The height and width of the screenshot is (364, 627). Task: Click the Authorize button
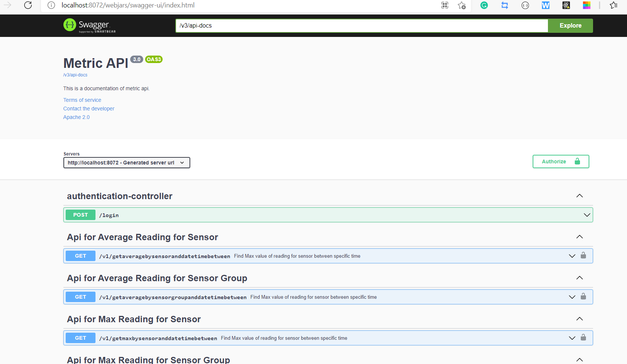pyautogui.click(x=561, y=161)
